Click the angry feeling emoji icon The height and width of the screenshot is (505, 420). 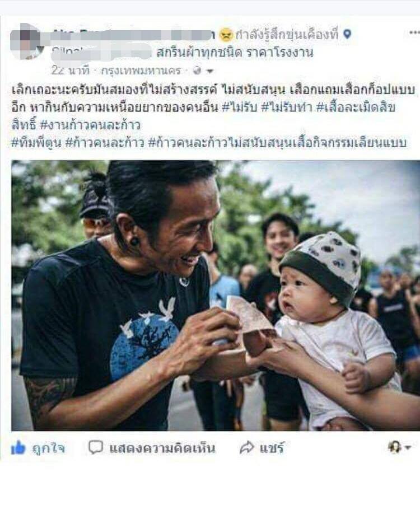tap(226, 35)
